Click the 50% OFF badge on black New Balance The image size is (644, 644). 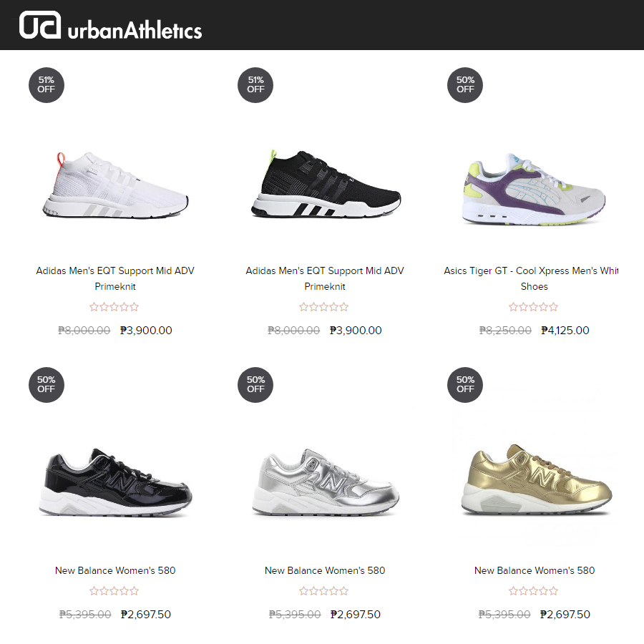click(x=47, y=384)
